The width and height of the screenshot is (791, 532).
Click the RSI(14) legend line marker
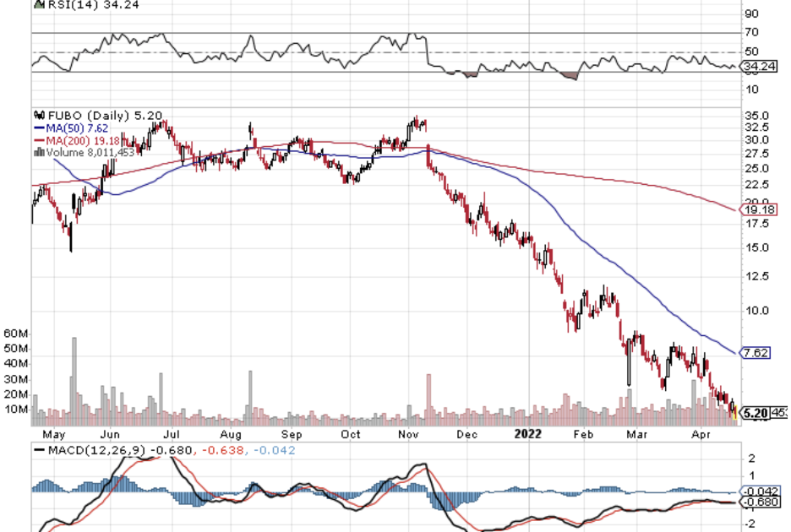point(38,4)
